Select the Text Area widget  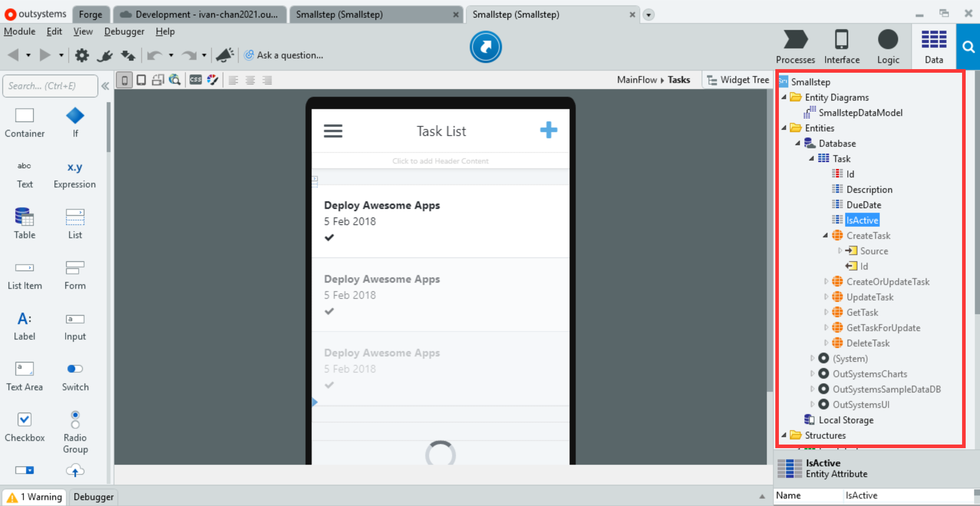(25, 376)
